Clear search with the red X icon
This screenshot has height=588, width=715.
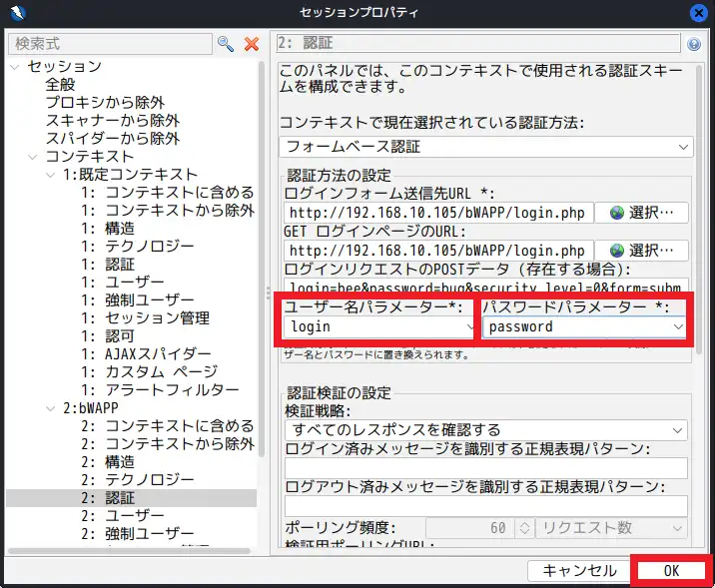coord(252,44)
